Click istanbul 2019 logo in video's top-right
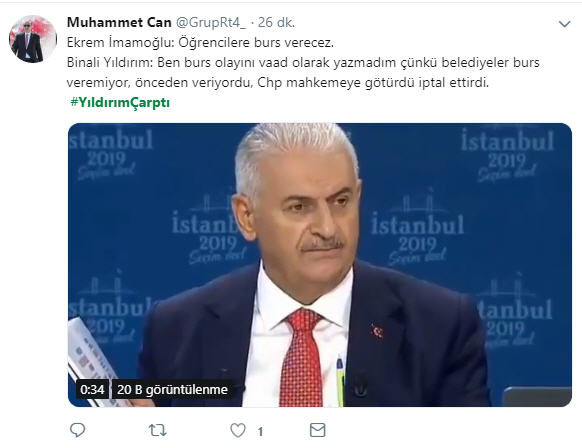Viewport: 582px width, 448px height. (507, 155)
